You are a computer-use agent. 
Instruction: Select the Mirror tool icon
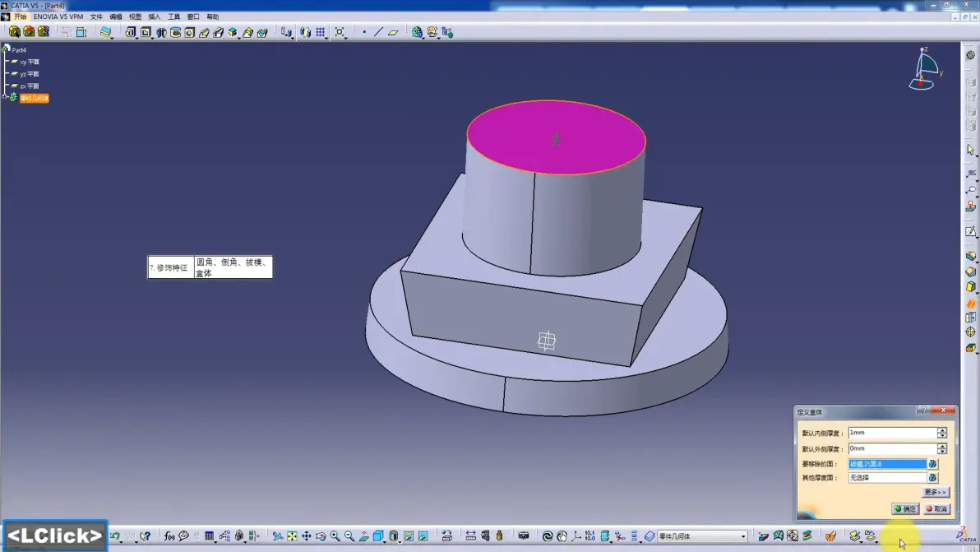click(x=306, y=32)
